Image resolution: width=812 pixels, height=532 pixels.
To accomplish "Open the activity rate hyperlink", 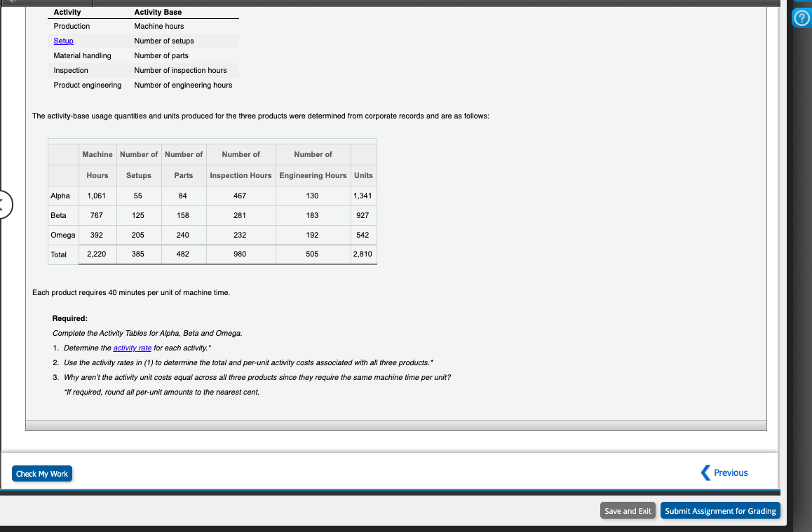I will [x=133, y=348].
